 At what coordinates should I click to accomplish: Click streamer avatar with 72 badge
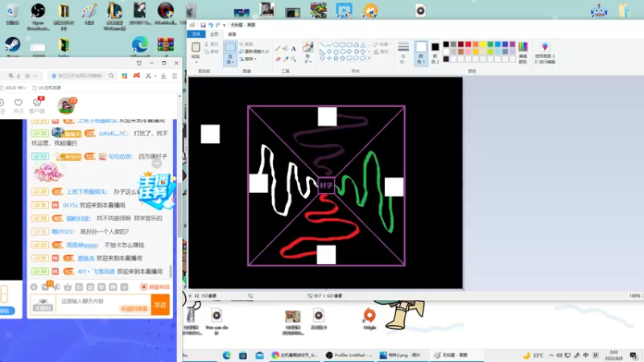[66, 106]
